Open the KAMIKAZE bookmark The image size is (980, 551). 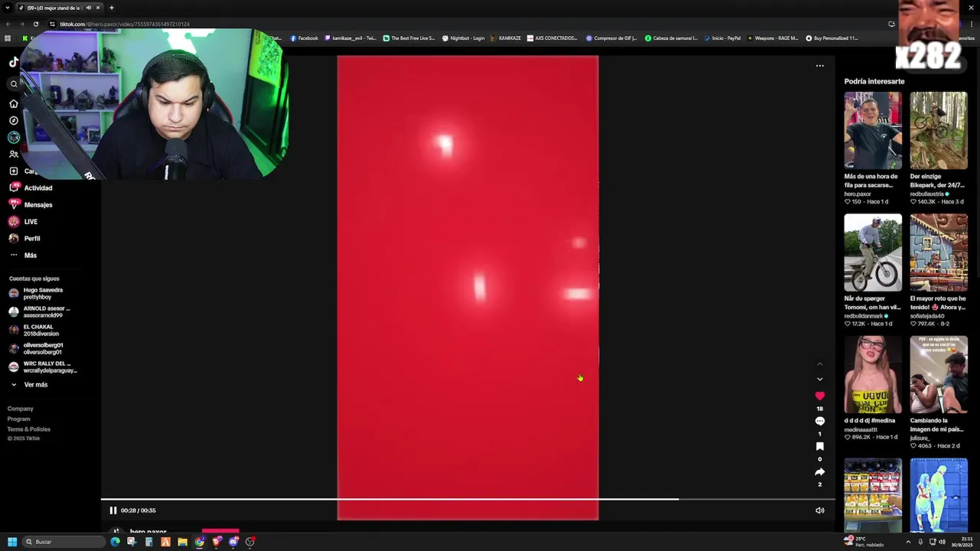(505, 38)
